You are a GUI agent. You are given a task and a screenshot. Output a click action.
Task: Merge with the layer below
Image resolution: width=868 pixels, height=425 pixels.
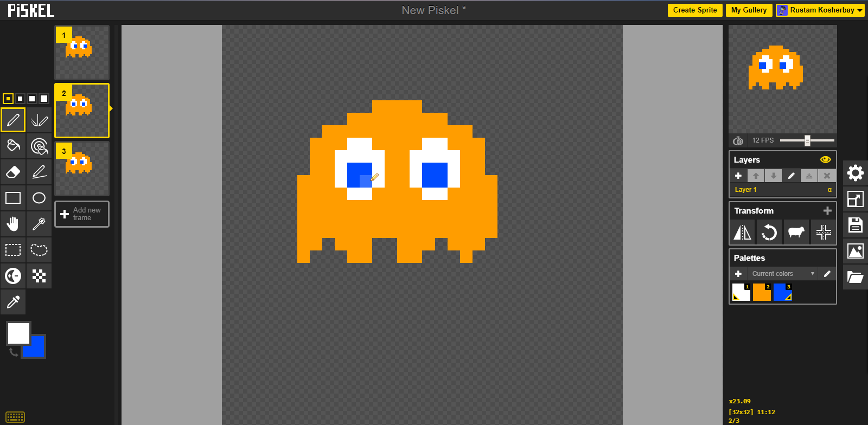(x=809, y=176)
